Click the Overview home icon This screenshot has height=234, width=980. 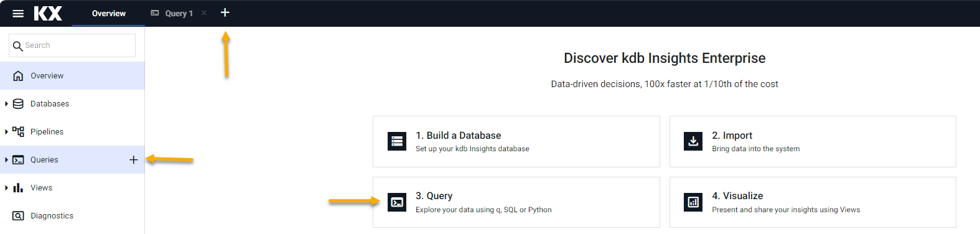(x=18, y=76)
